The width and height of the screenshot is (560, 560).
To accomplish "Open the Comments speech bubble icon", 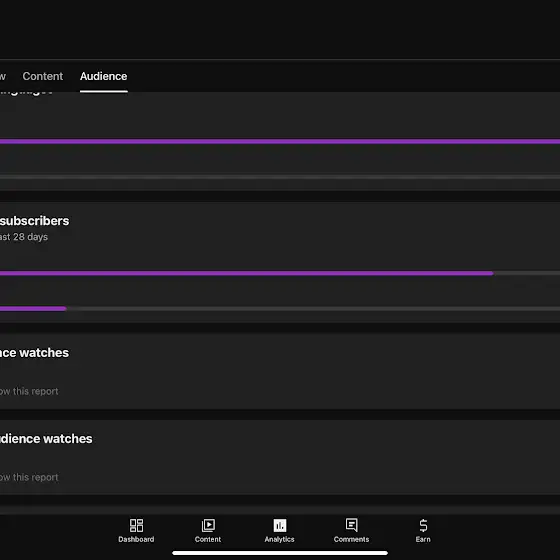I will point(351,525).
